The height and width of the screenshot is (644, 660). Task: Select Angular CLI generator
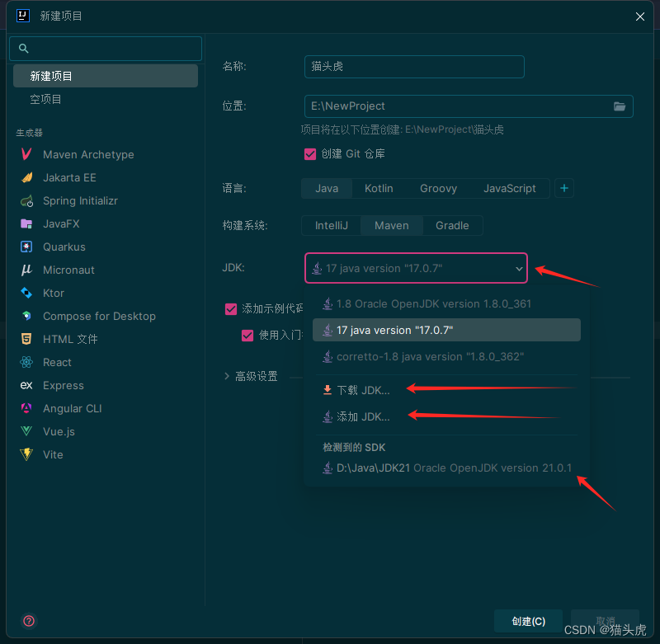click(x=106, y=408)
